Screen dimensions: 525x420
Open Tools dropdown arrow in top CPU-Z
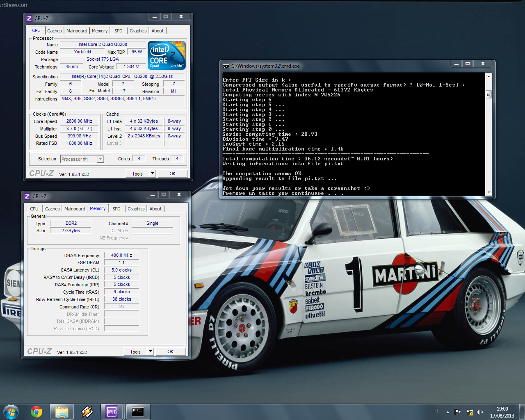pos(152,173)
